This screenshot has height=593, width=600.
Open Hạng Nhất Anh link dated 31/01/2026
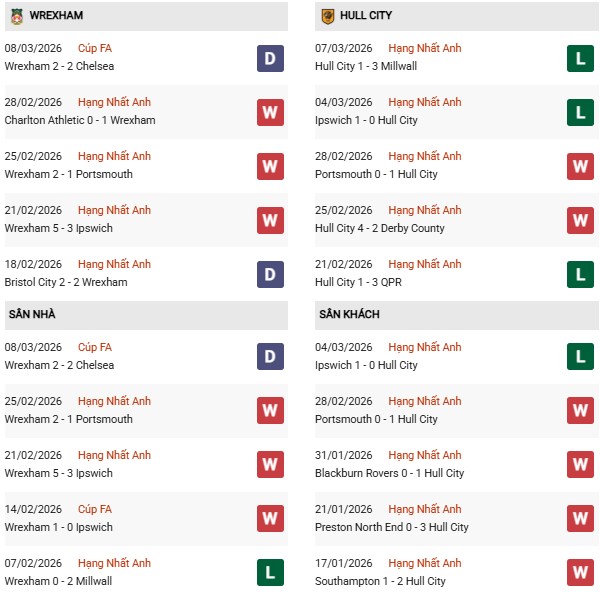425,455
